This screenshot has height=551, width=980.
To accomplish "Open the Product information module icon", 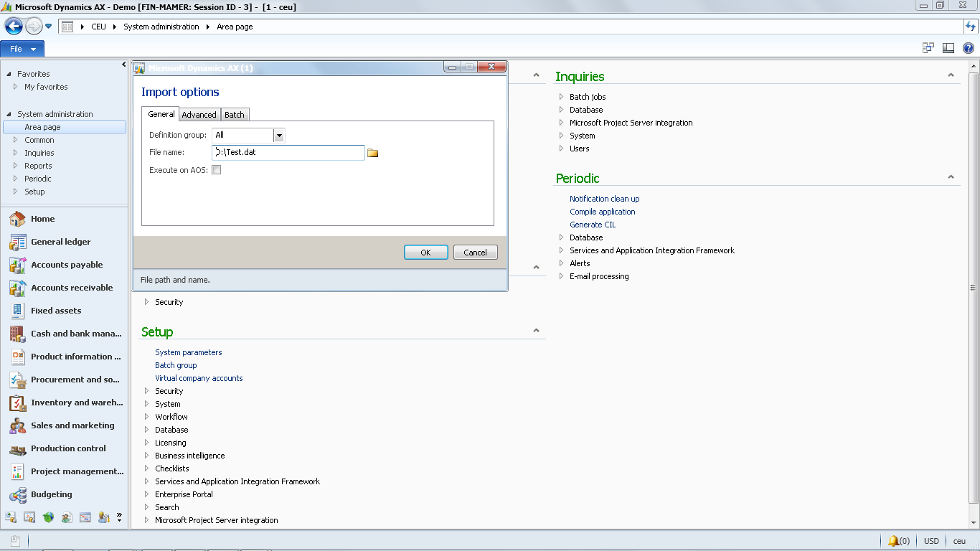I will click(x=17, y=357).
